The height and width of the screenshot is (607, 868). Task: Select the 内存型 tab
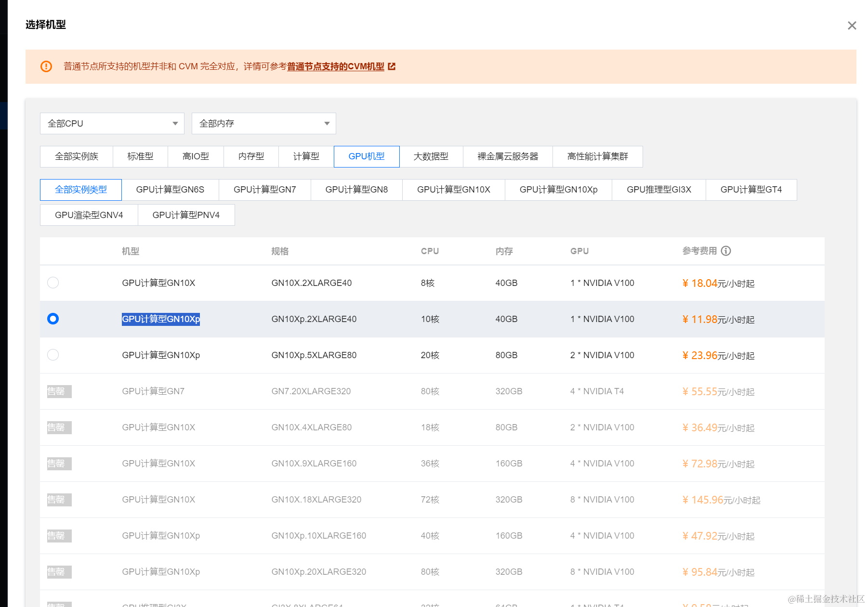(251, 156)
